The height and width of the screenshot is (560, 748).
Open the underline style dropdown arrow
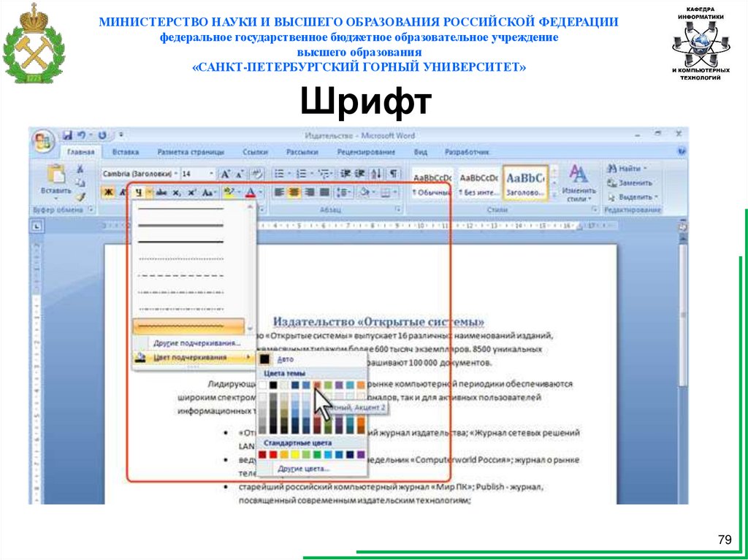tap(149, 192)
